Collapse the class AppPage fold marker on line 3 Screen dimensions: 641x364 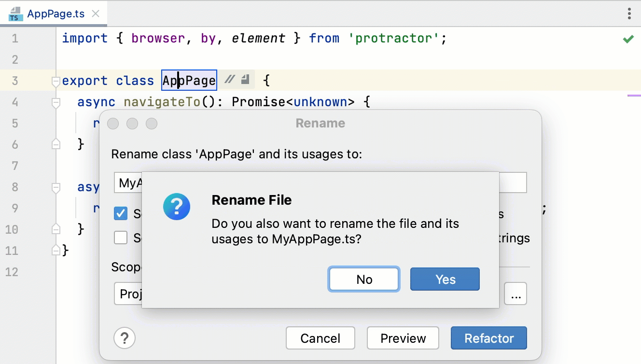(x=56, y=82)
